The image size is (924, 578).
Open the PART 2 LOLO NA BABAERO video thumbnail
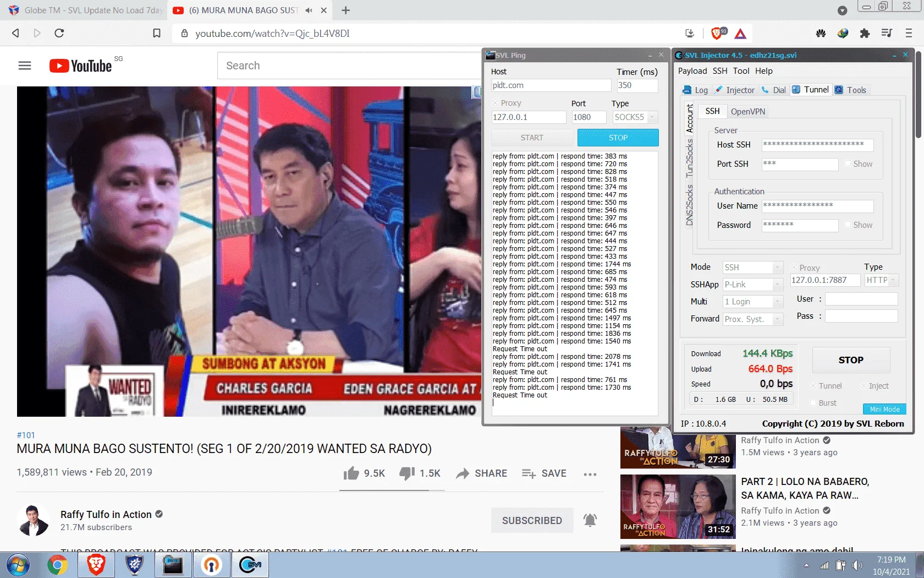point(678,506)
